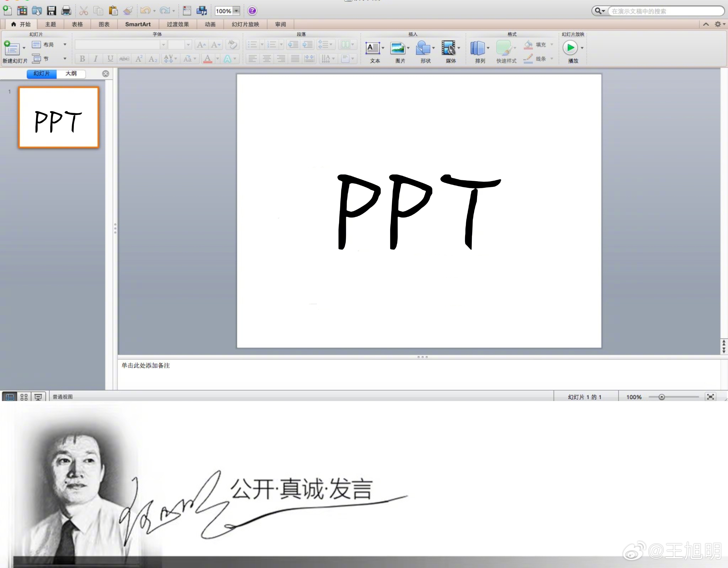
Task: Click the Redo arrow icon
Action: [x=165, y=11]
